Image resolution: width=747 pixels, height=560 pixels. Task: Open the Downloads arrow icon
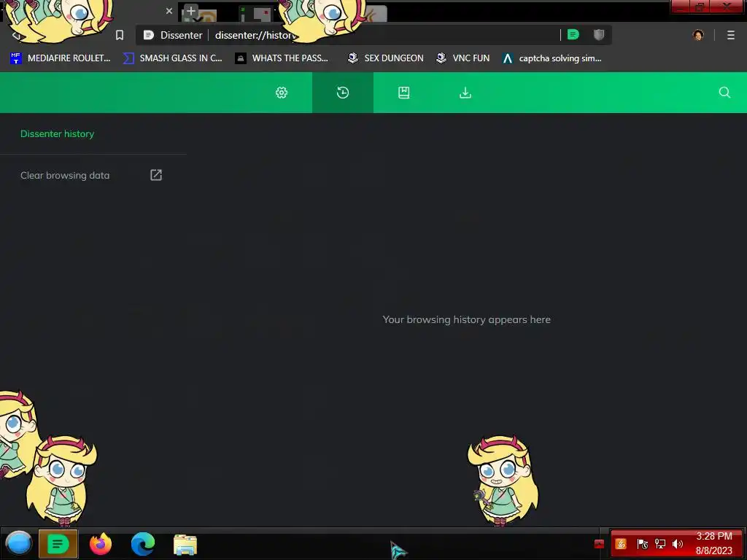point(465,93)
